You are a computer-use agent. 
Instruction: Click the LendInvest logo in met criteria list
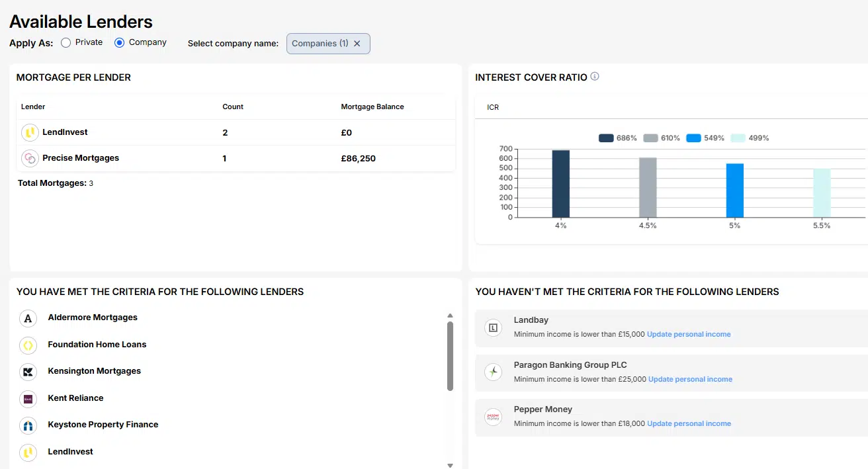[28, 452]
